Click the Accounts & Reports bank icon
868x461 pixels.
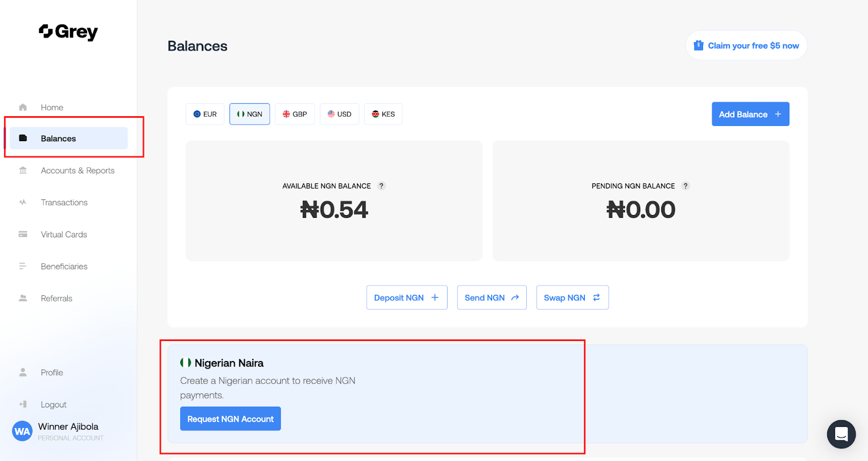point(23,170)
